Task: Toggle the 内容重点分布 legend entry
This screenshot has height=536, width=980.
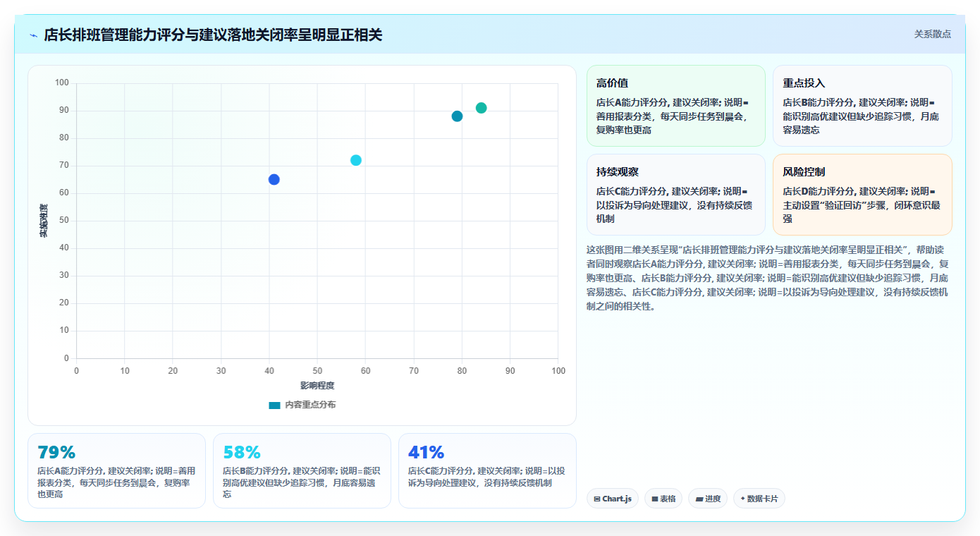Action: (x=302, y=405)
